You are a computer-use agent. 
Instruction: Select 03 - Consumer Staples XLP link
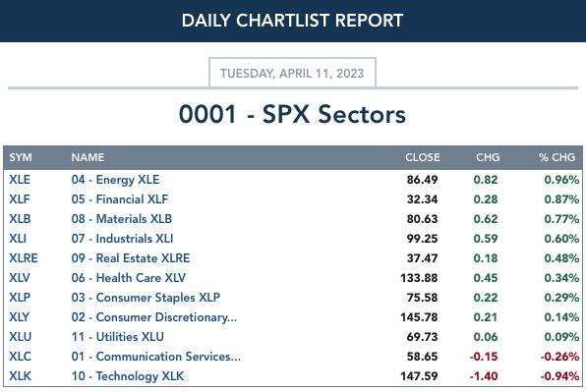[146, 298]
